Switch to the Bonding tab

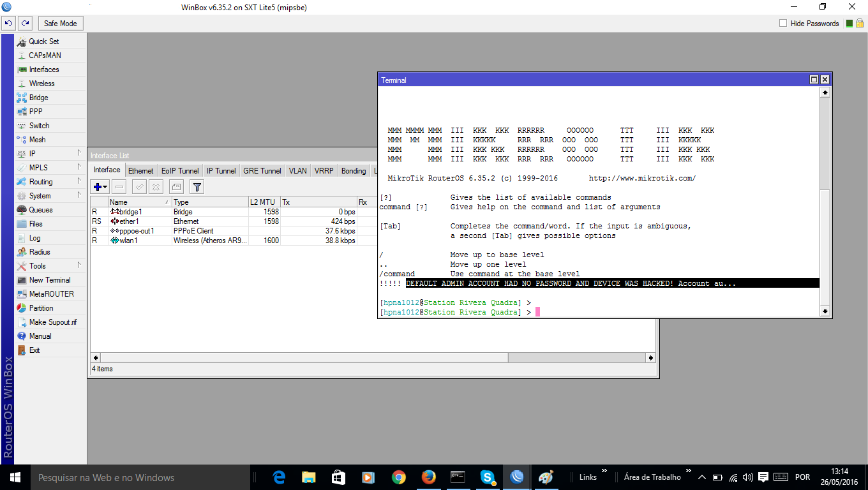(354, 171)
